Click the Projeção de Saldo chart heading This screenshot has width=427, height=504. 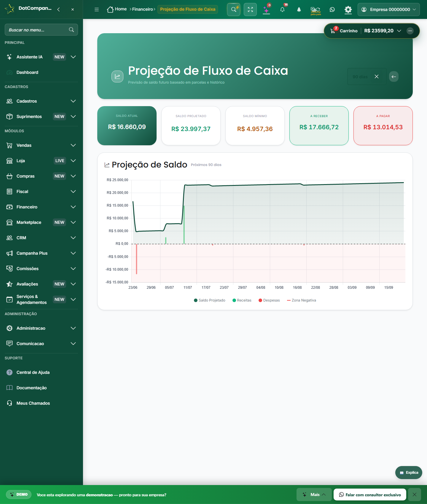point(149,165)
